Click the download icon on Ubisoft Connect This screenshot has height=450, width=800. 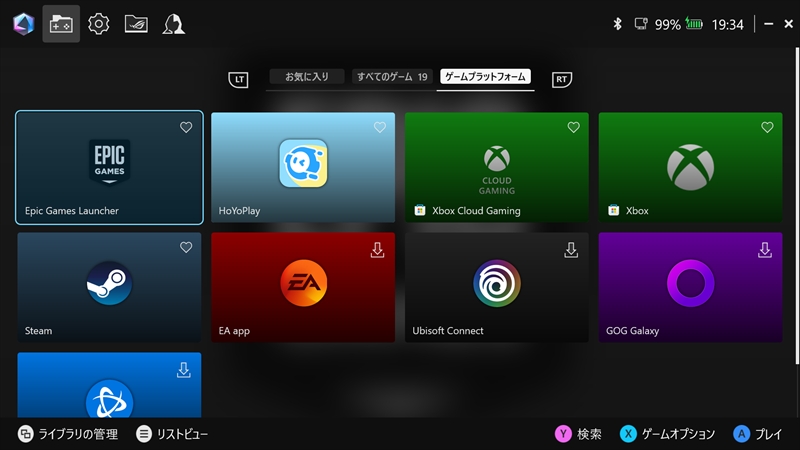pyautogui.click(x=571, y=250)
